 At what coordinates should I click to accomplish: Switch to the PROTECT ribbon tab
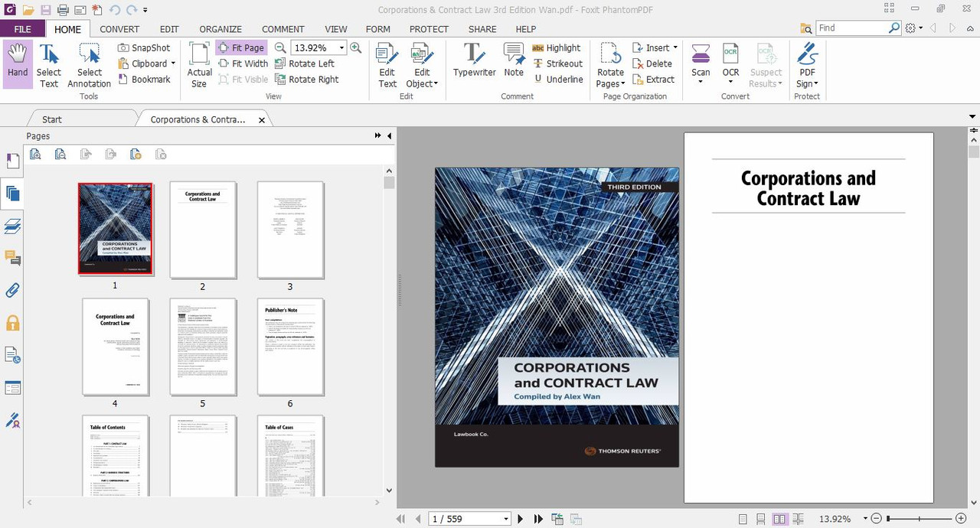click(429, 29)
